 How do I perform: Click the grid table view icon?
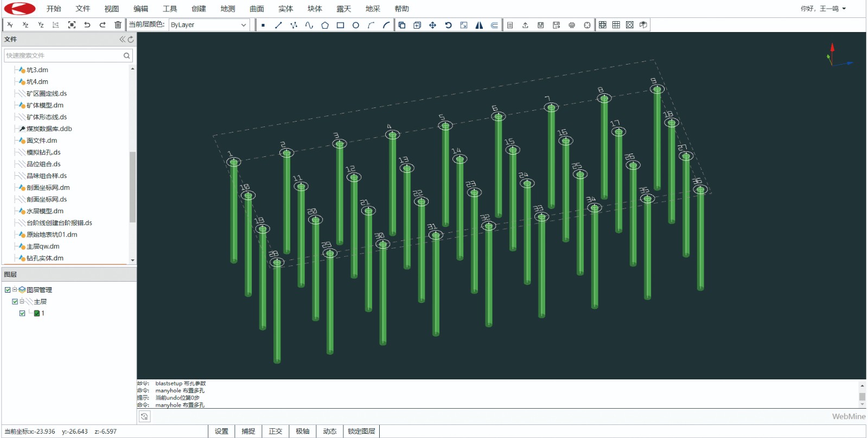coord(616,25)
